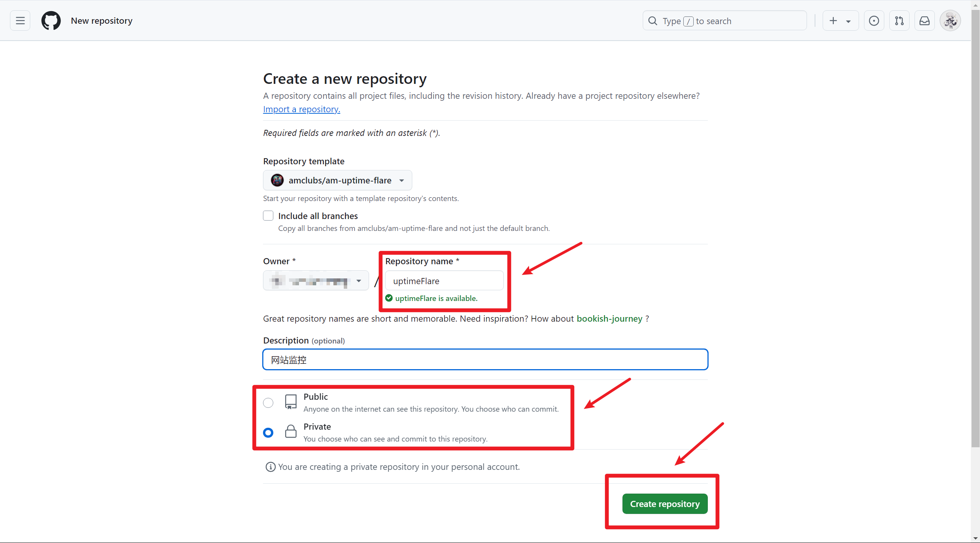Open the user avatar menu

(x=951, y=21)
